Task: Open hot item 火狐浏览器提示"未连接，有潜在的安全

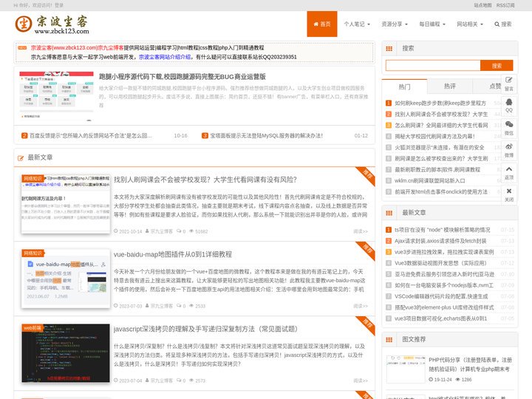Action: click(440, 148)
